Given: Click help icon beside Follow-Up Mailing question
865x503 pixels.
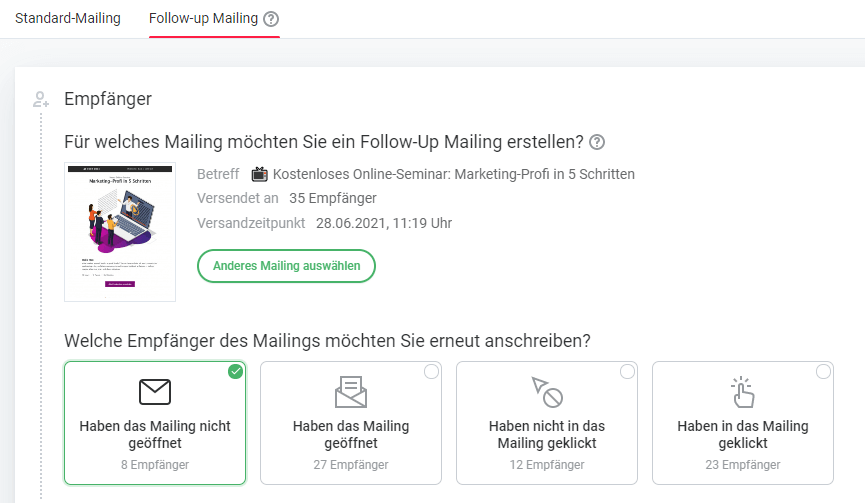Looking at the screenshot, I should click(x=597, y=141).
